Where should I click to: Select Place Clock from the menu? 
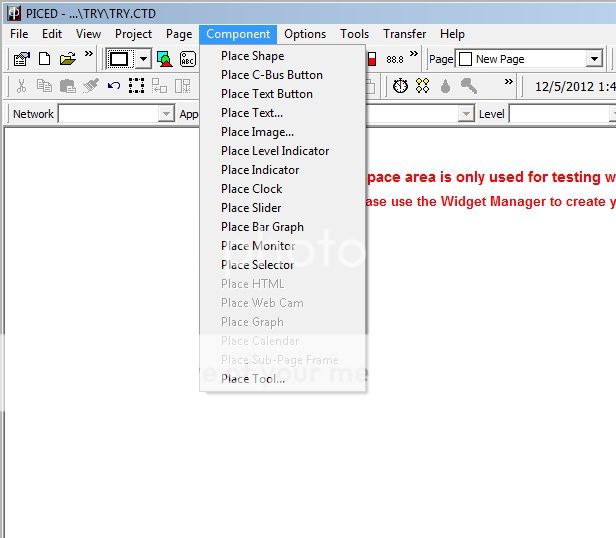click(x=251, y=189)
